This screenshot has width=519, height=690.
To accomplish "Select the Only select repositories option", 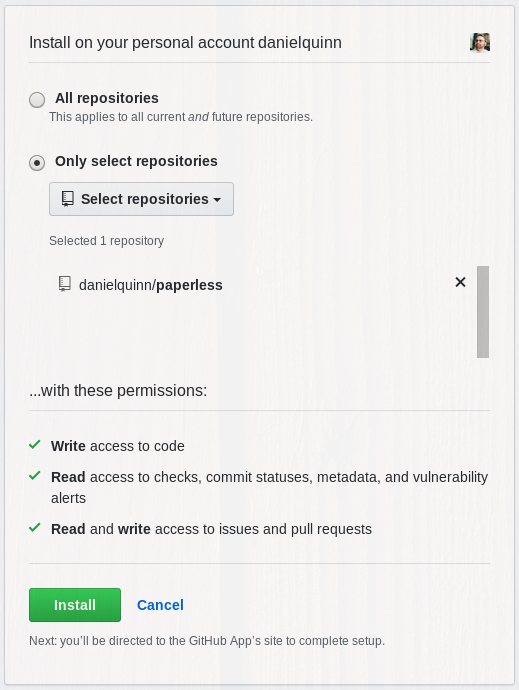I will click(37, 163).
